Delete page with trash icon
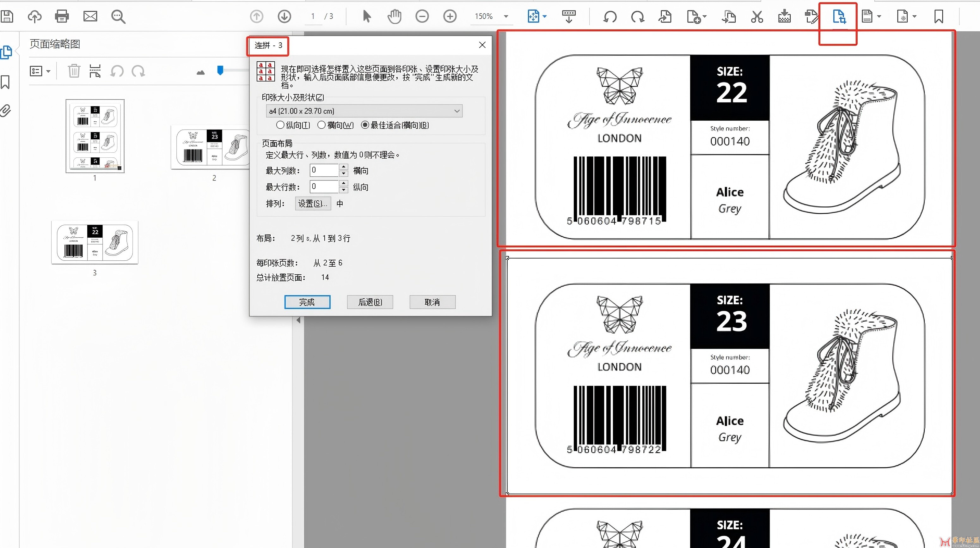Viewport: 980px width, 548px height. [74, 71]
